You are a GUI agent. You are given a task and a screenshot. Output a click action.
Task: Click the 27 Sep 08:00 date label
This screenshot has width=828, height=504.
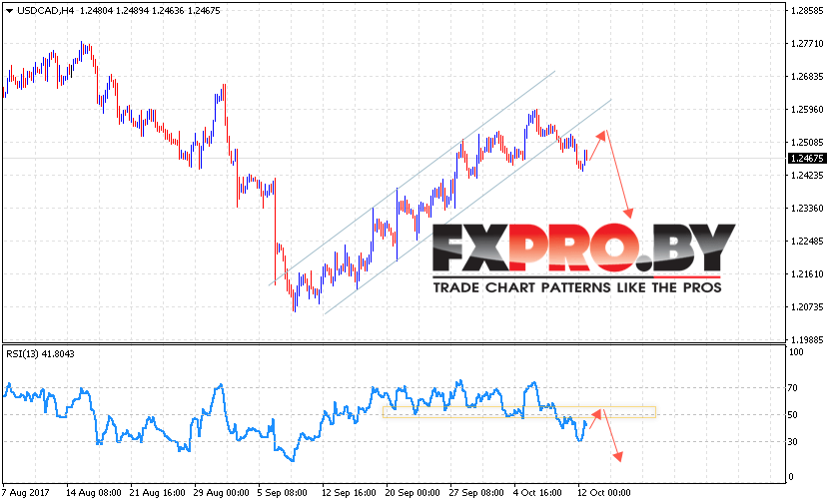point(476,492)
